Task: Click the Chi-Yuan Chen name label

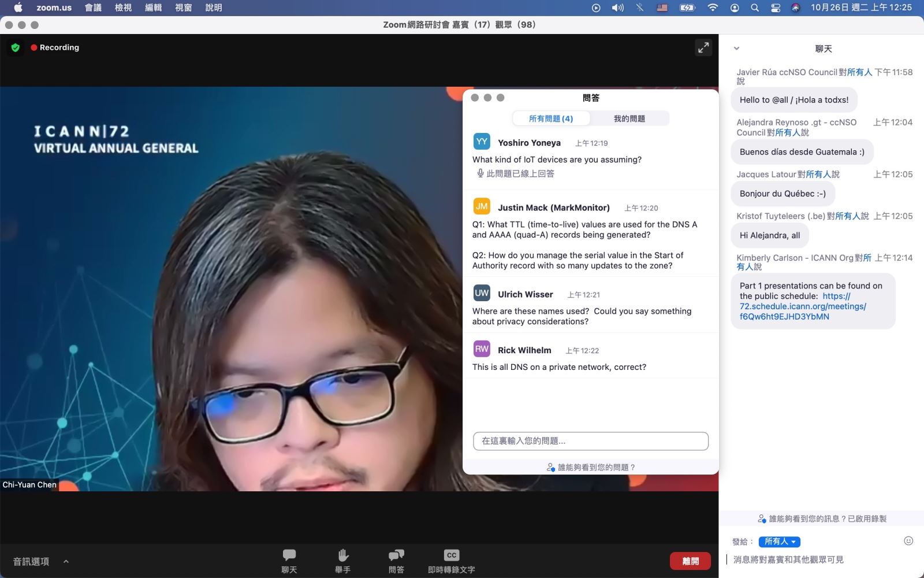Action: (29, 484)
